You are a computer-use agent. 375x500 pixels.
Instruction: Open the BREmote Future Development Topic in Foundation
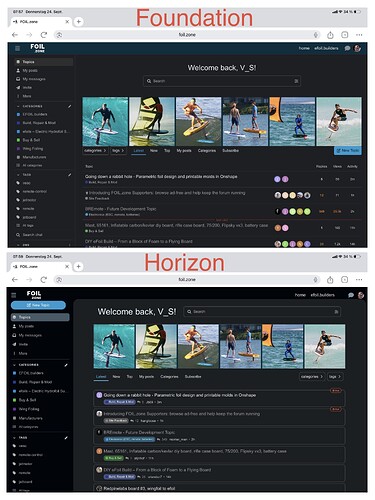coord(120,209)
